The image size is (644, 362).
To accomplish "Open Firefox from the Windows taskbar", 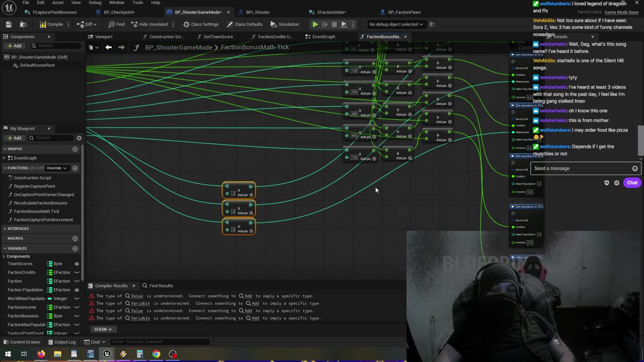I will [41, 354].
